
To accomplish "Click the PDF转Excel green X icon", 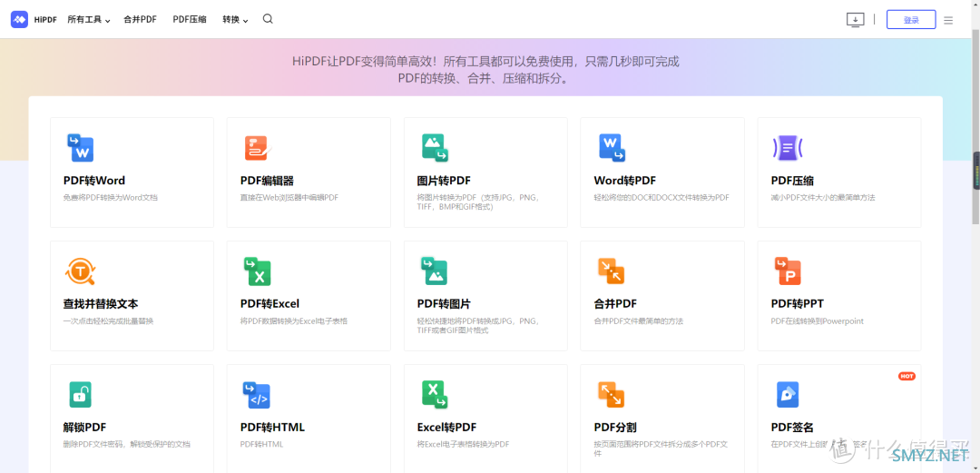I will coord(257,271).
